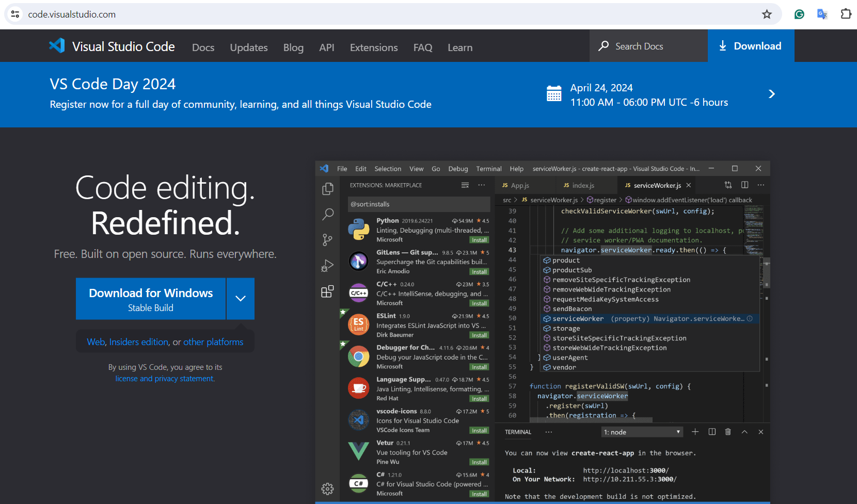This screenshot has height=504, width=857.
Task: Select userAgent autocomplete suggestion
Action: coord(650,357)
